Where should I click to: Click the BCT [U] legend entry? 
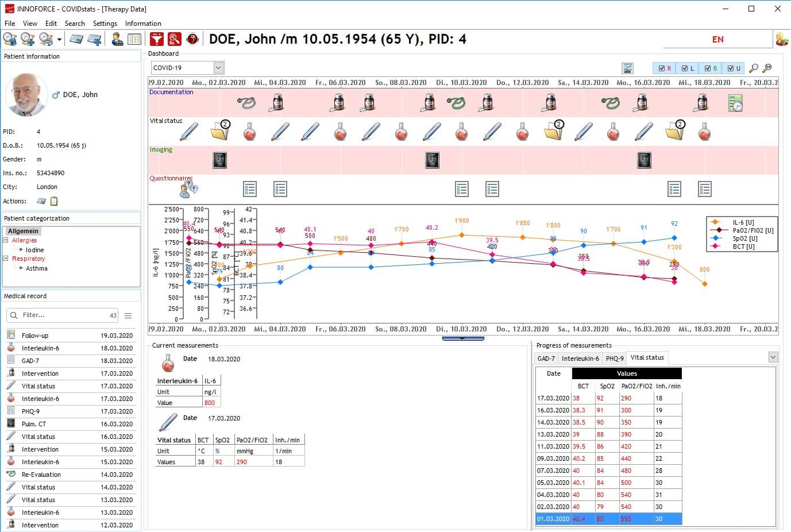point(742,246)
